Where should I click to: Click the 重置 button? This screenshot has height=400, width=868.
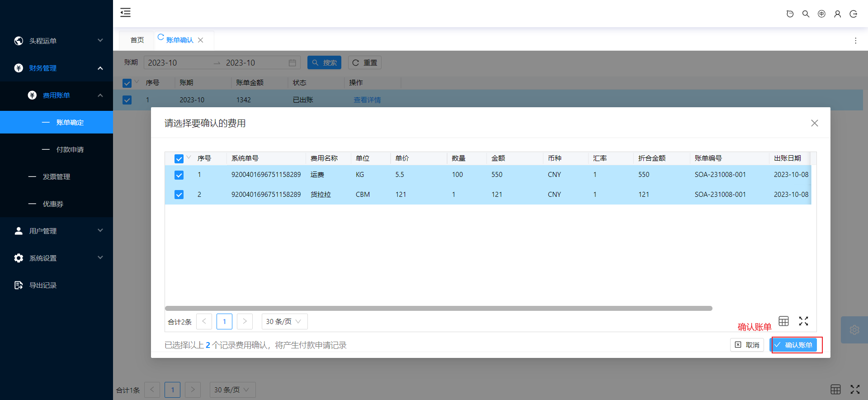pyautogui.click(x=365, y=62)
